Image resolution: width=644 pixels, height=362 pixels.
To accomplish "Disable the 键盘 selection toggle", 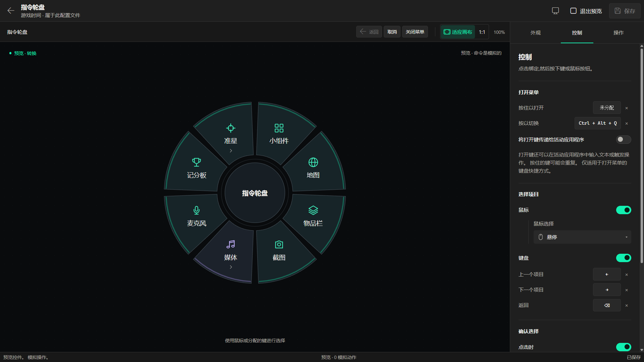I will coord(624,258).
